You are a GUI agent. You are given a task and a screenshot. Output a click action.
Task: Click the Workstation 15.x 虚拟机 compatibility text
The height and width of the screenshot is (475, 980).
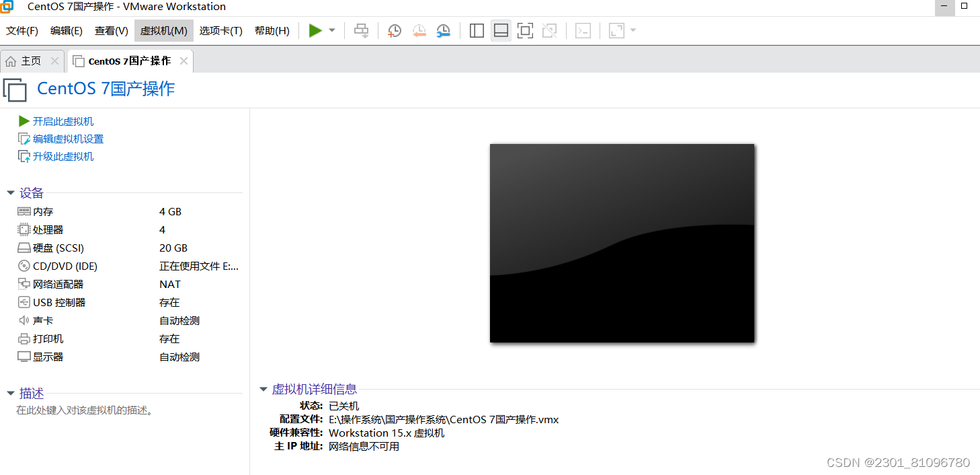click(386, 433)
